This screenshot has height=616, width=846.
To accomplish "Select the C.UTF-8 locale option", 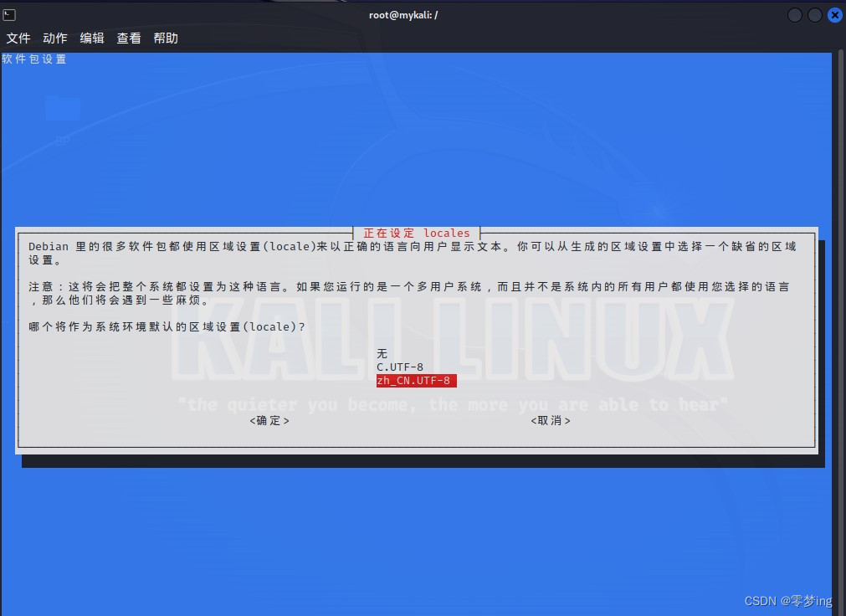I will [400, 367].
